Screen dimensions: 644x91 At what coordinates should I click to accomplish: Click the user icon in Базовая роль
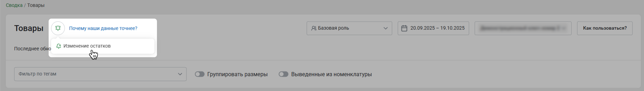pos(314,28)
